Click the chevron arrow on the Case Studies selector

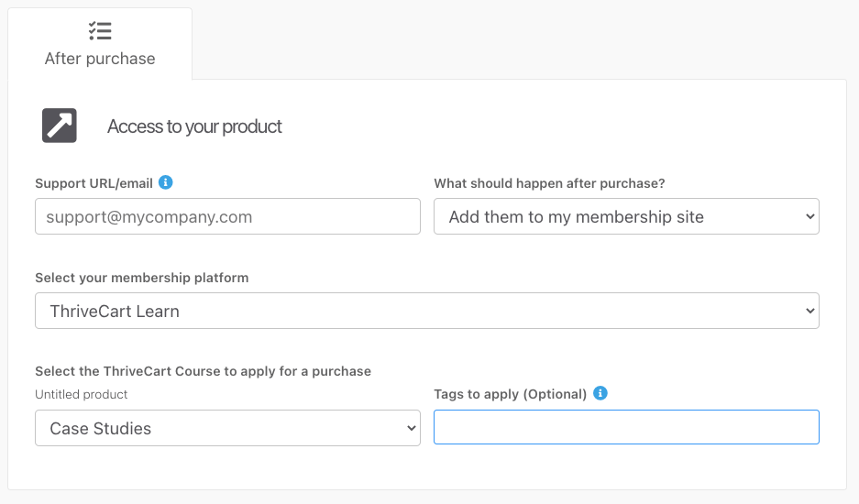[x=412, y=428]
